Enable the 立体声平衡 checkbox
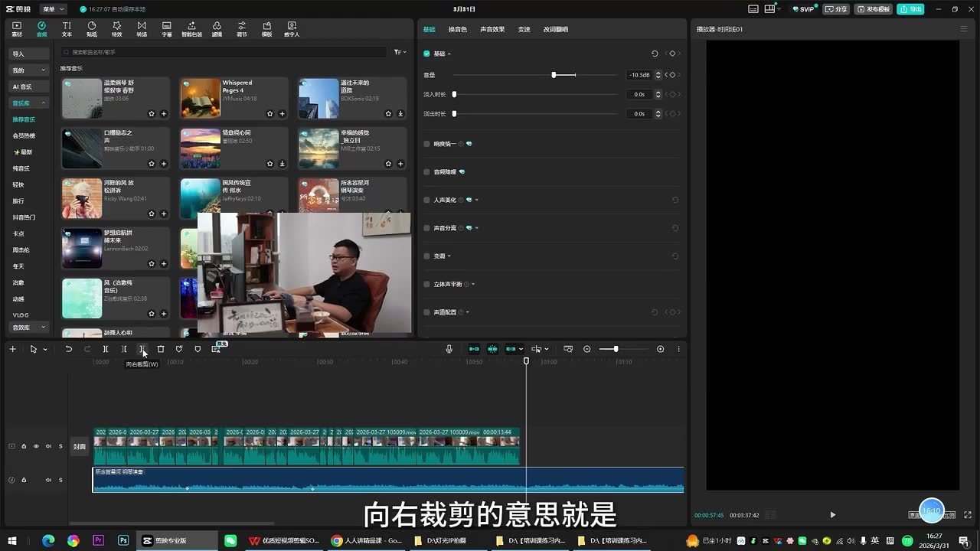Screen dimensions: 980x551 (426, 284)
